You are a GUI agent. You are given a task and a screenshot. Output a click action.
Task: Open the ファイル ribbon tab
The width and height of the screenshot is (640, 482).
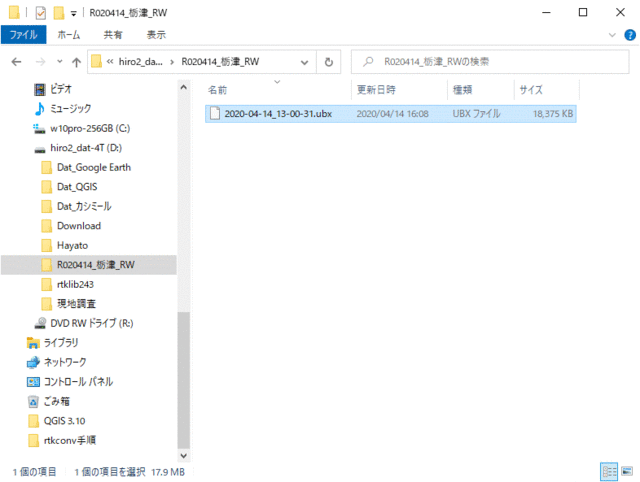[23, 35]
